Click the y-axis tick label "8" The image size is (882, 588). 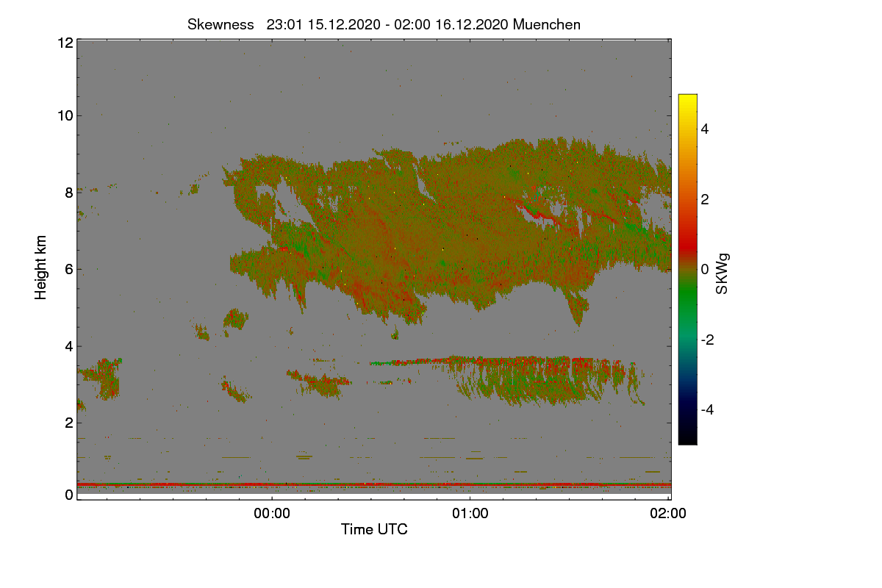(69, 193)
